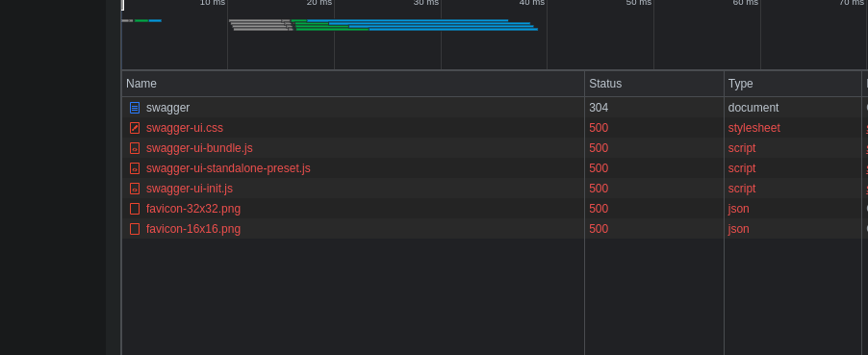Click the script type of swagger-ui-standalone-preset.js
Viewport: 868px width, 355px height.
click(x=742, y=168)
